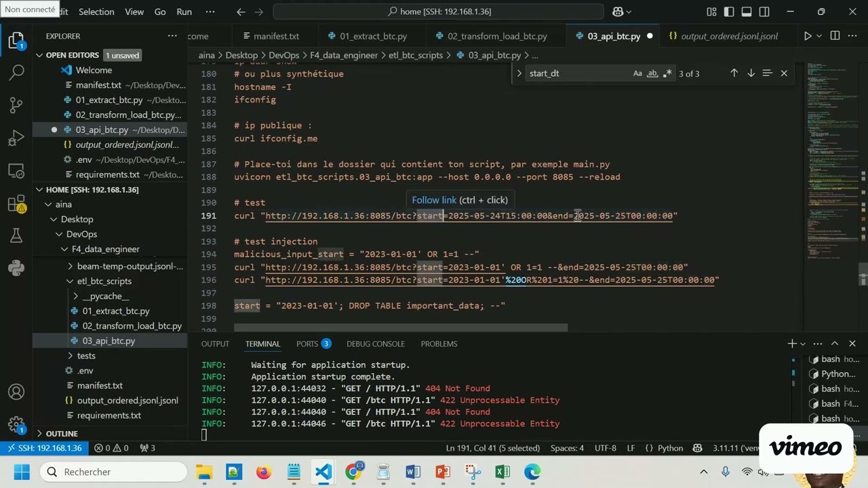Open the Selection menu
Screen dimensions: 868x488
coord(96,12)
